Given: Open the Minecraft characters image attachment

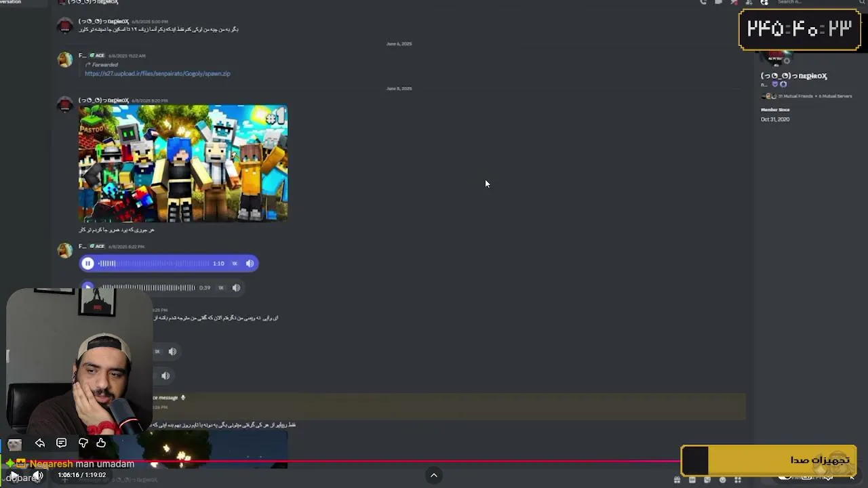Looking at the screenshot, I should [183, 163].
